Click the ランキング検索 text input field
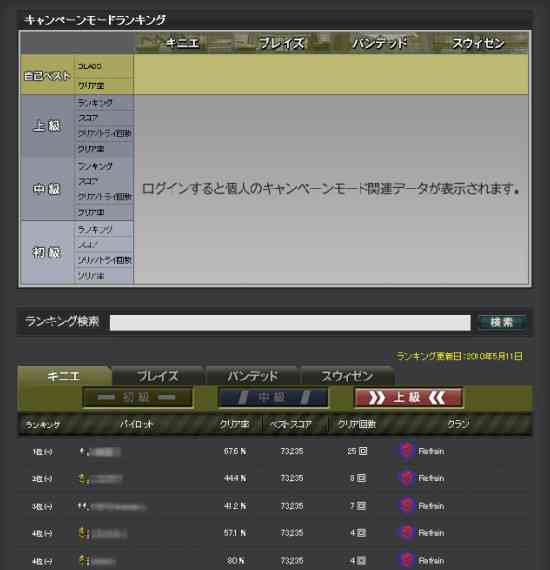This screenshot has height=570, width=550. click(290, 323)
